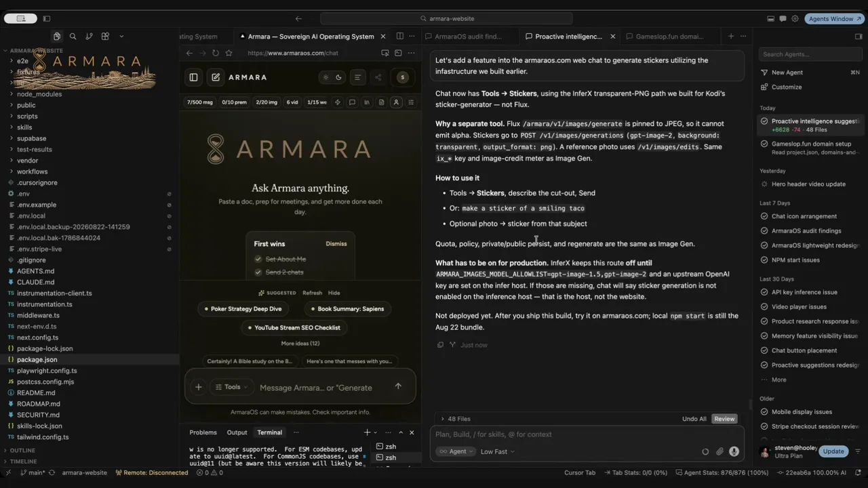
Task: Start new chat with compose icon
Action: pos(216,77)
